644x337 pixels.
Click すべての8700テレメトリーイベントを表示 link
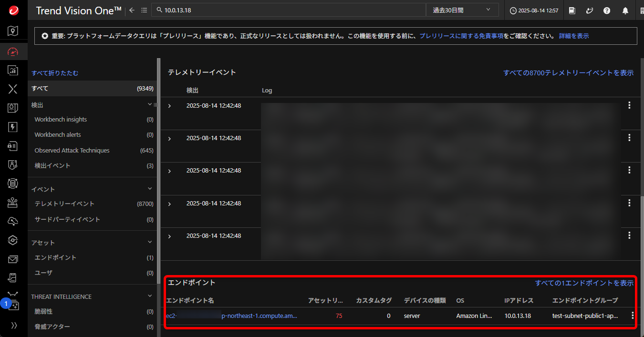[x=568, y=73]
